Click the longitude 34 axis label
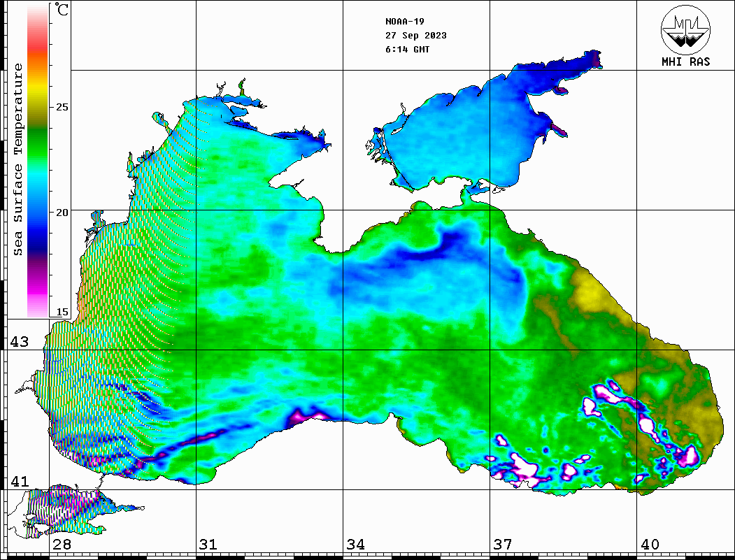This screenshot has height=560, width=735. pos(355,545)
